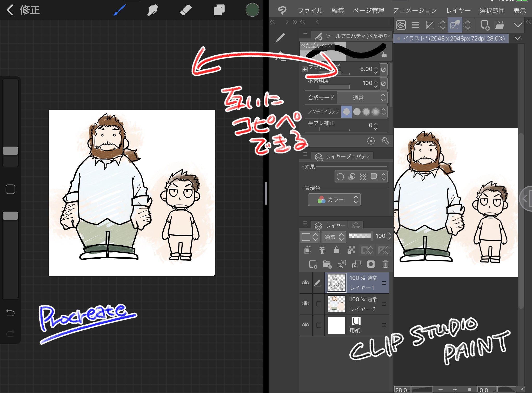Select the smudge tool in Procreate
This screenshot has height=393, width=532.
click(x=152, y=10)
